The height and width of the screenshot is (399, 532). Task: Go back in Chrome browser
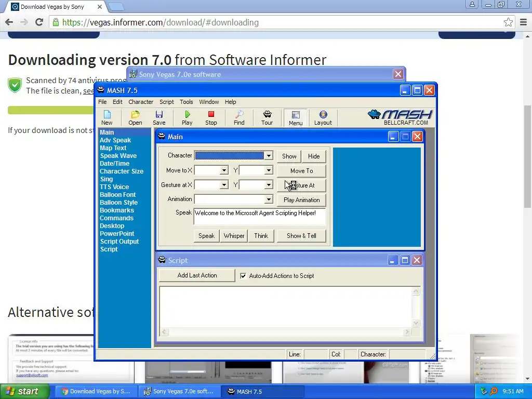click(9, 22)
